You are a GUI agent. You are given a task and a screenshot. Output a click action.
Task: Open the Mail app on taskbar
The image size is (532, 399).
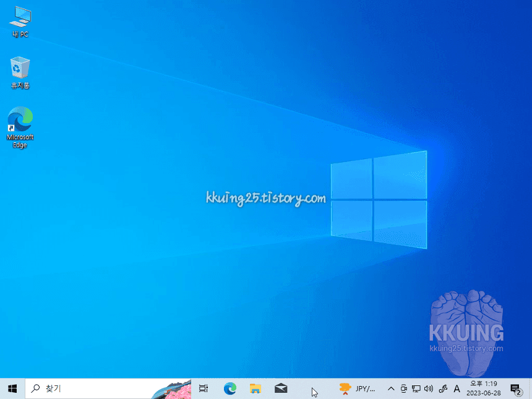tap(281, 388)
